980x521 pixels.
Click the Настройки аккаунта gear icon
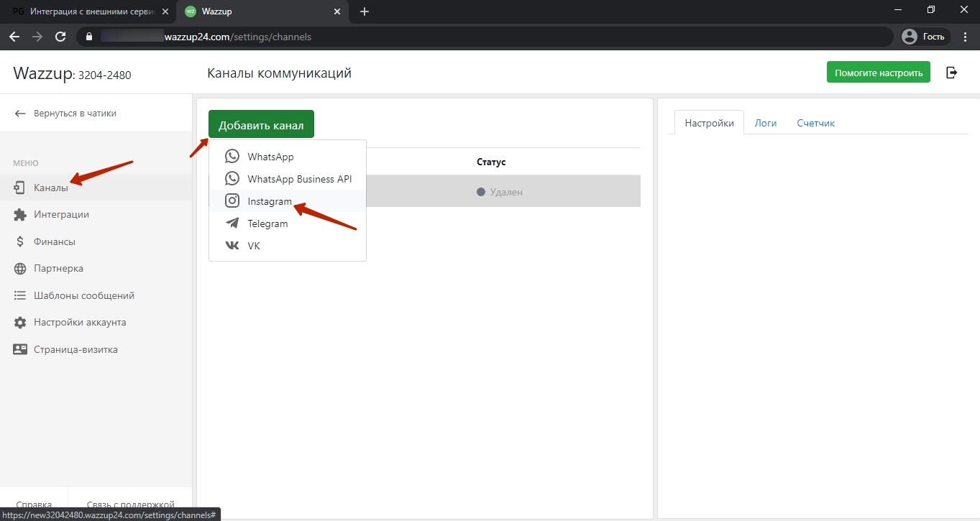(20, 323)
